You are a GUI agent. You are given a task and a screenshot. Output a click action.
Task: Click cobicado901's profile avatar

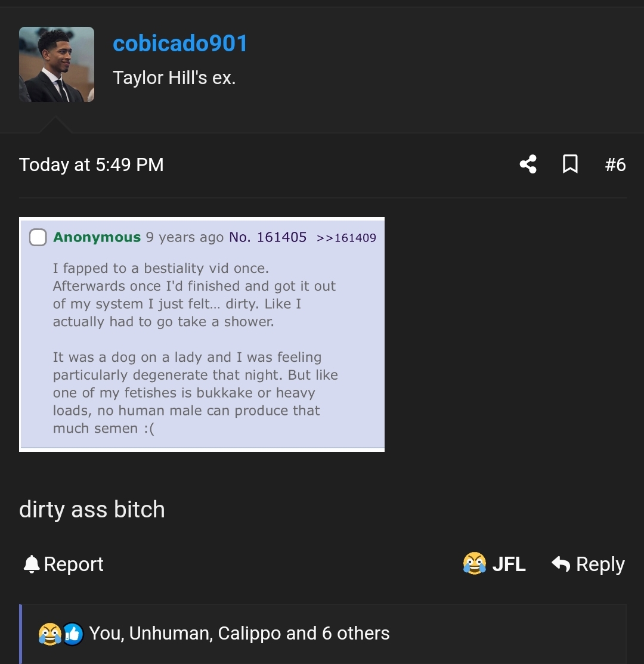57,64
